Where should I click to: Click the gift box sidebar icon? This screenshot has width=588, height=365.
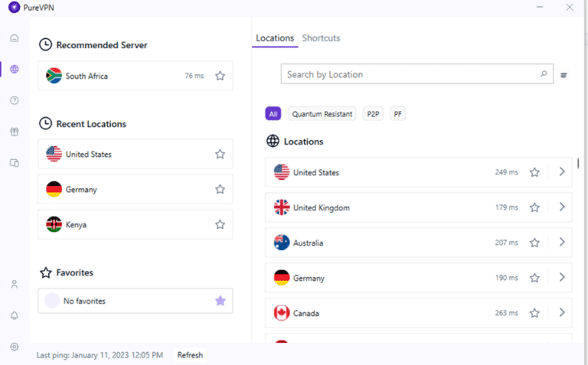click(14, 132)
